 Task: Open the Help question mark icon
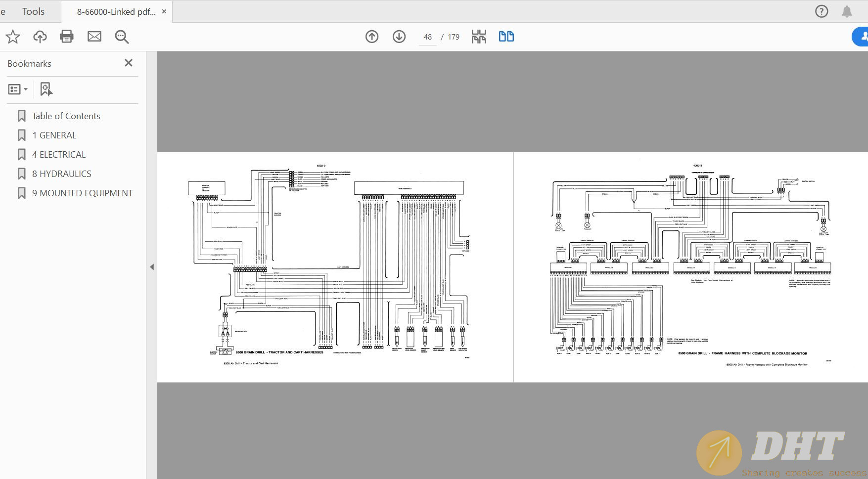pyautogui.click(x=822, y=11)
